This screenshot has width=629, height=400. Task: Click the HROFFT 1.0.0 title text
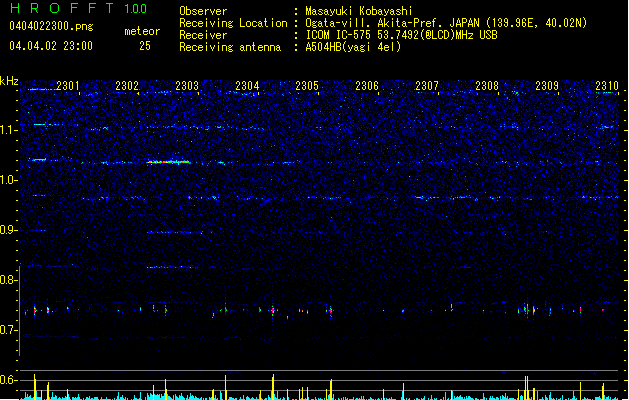79,8
